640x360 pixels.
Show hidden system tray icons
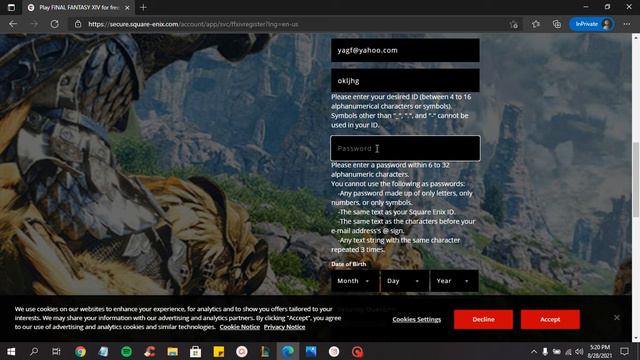click(x=533, y=351)
